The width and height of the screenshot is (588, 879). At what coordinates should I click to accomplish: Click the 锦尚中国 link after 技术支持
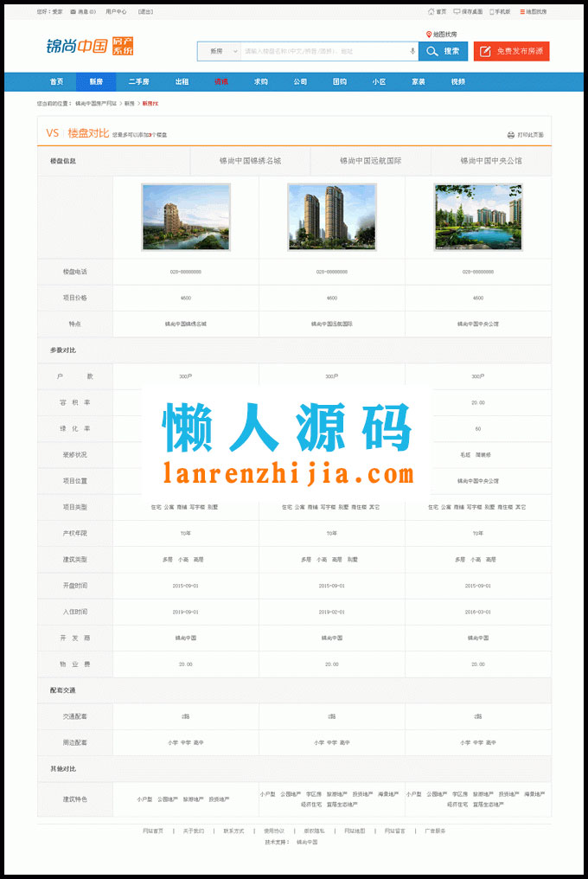307,843
